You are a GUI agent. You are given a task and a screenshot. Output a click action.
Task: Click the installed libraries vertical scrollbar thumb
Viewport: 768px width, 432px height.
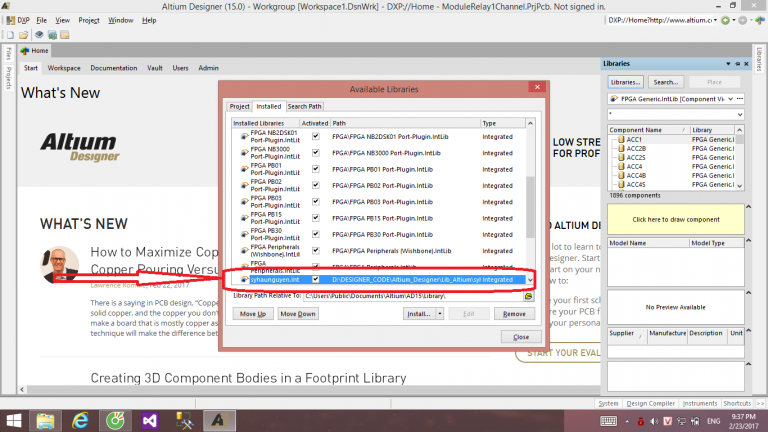click(x=530, y=208)
